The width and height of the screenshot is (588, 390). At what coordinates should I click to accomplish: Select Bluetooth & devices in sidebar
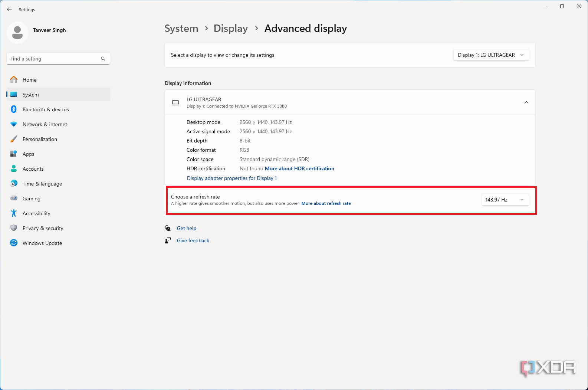coord(58,109)
